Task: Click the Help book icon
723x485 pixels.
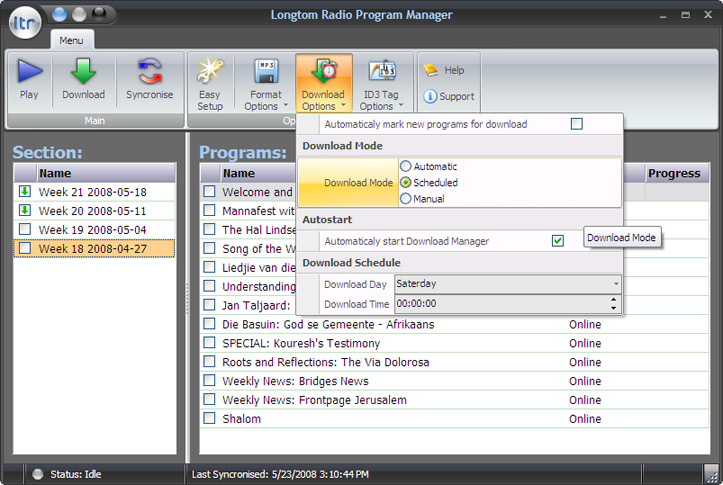Action: (430, 70)
